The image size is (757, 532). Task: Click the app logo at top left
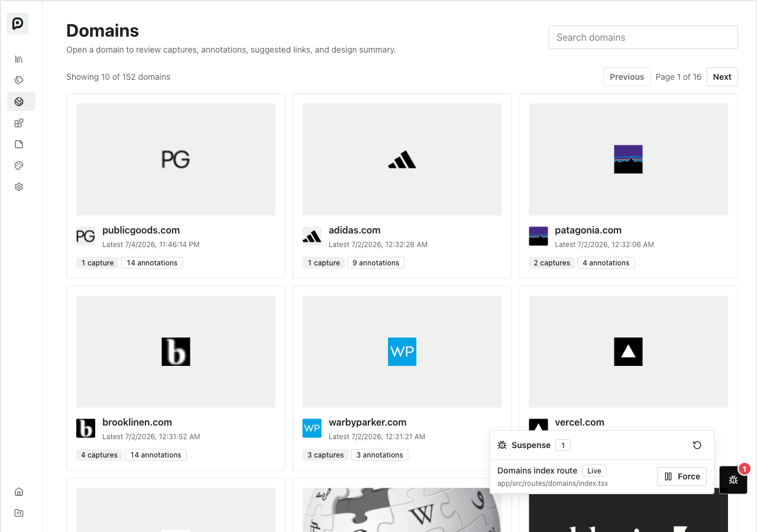pos(18,24)
